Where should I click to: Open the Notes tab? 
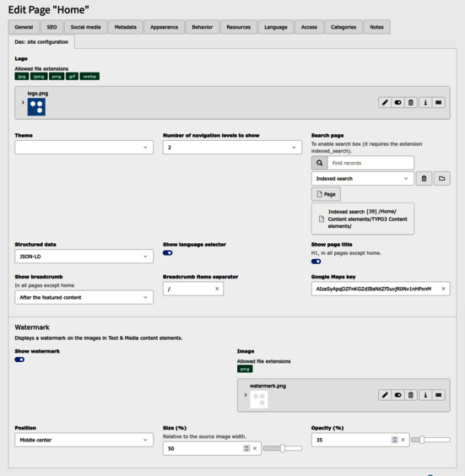point(376,27)
